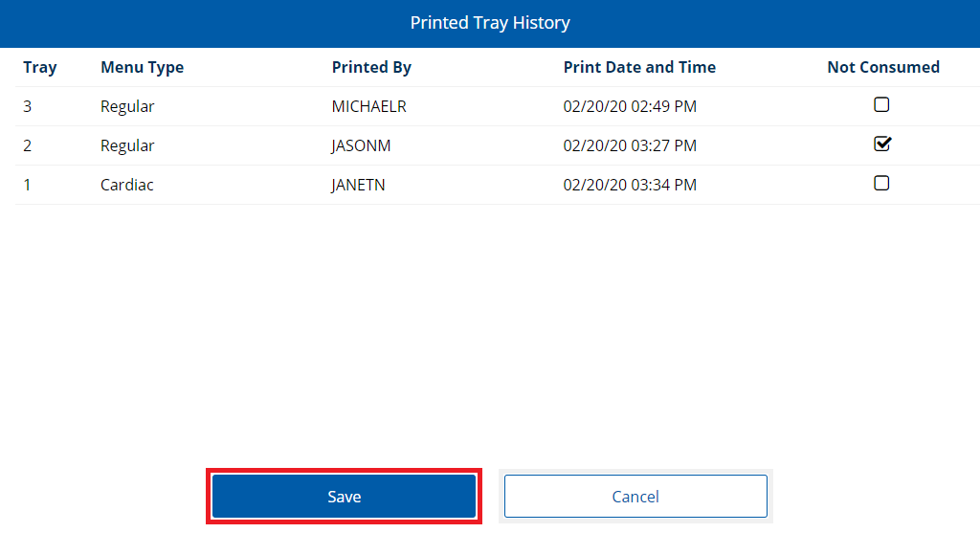Click the Save button
Viewport: 980px width, 555px height.
344,497
